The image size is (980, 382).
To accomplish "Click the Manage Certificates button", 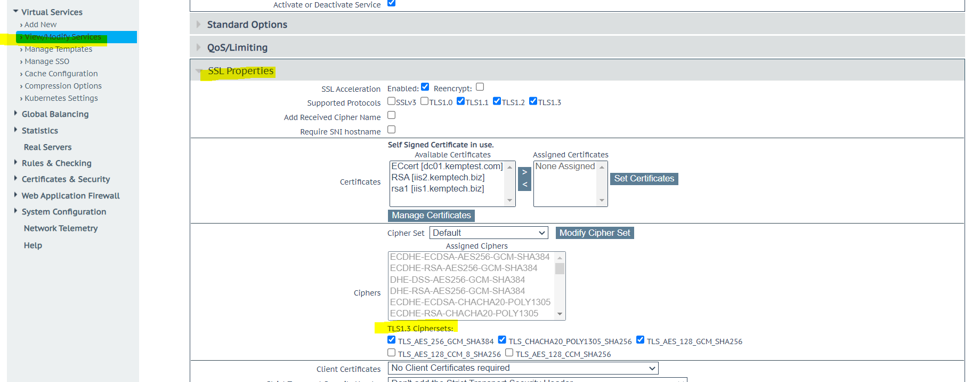I will (x=431, y=216).
